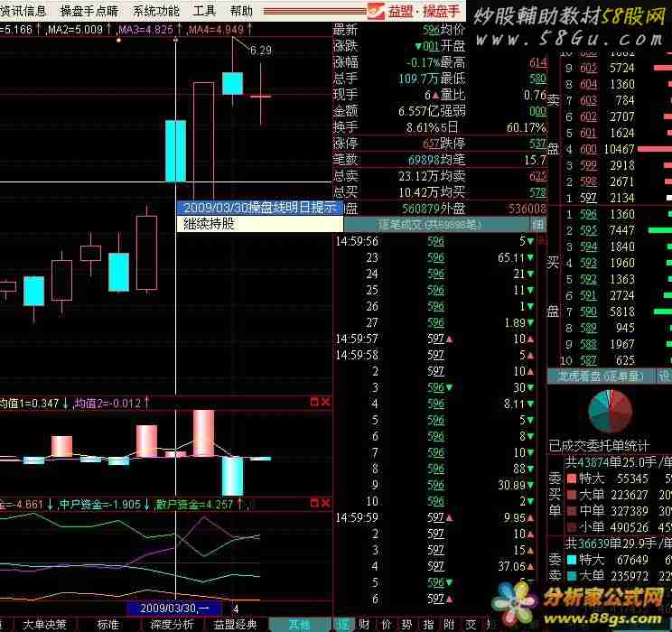Click the 14:59:57 trade row
The height and width of the screenshot is (632, 672).
point(435,339)
